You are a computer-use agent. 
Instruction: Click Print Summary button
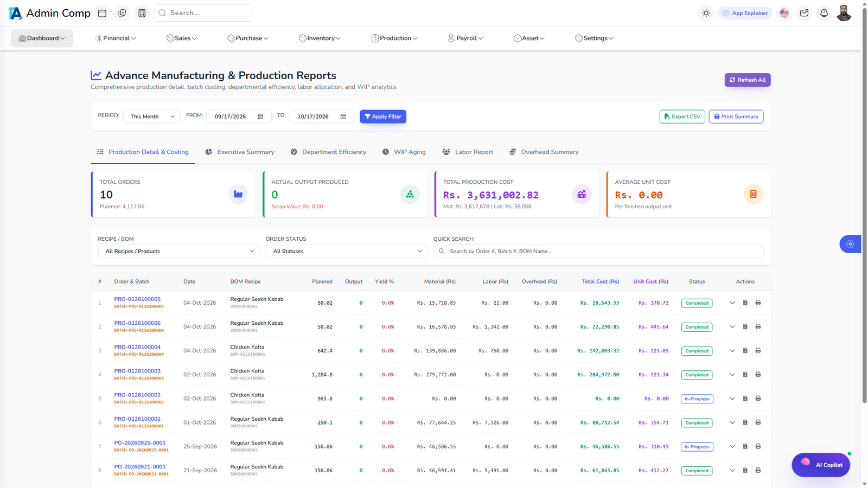click(736, 117)
